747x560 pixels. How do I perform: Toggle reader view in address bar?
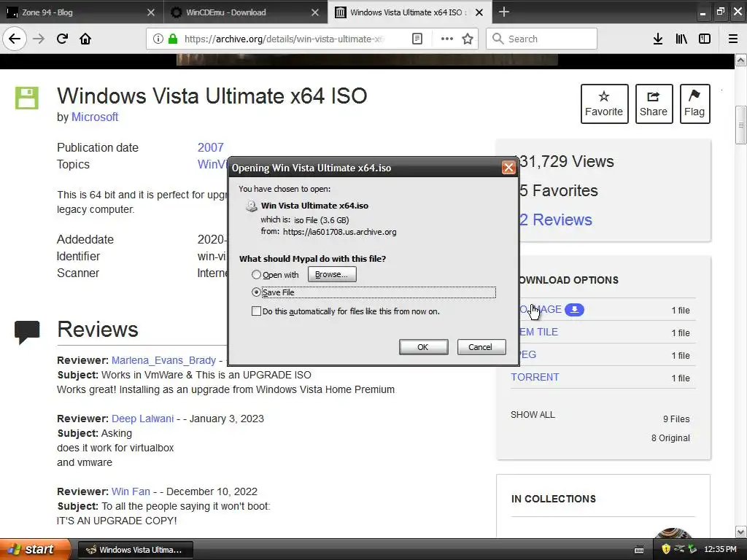417,39
